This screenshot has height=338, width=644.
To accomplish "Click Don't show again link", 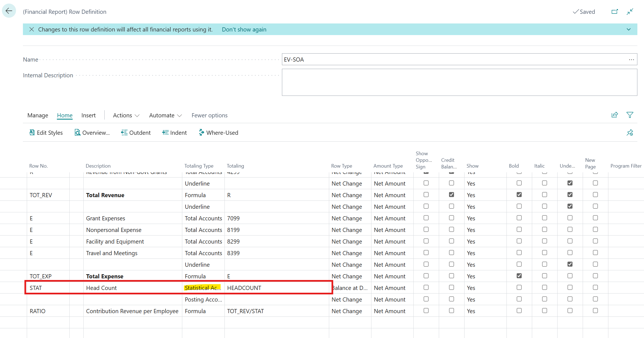I will 244,30.
